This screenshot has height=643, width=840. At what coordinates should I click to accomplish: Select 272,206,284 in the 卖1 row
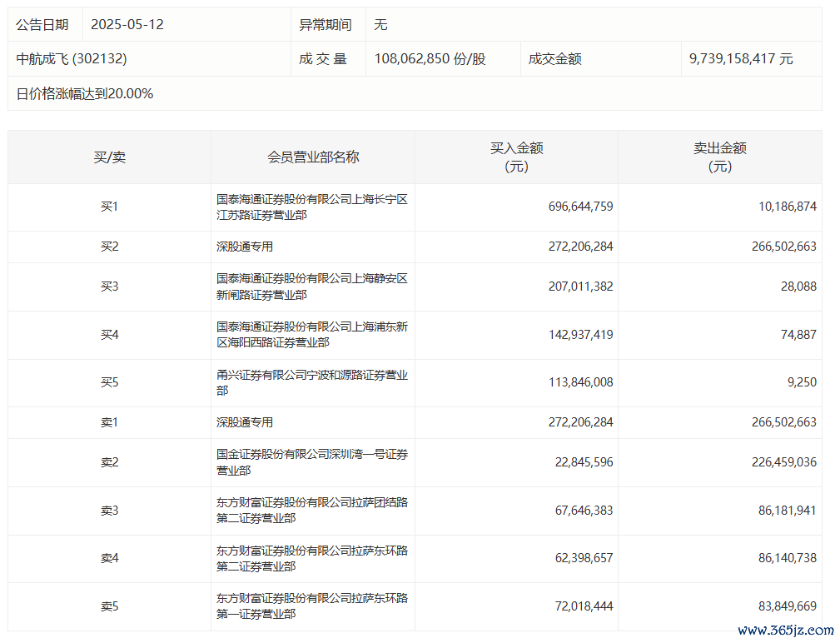(581, 423)
